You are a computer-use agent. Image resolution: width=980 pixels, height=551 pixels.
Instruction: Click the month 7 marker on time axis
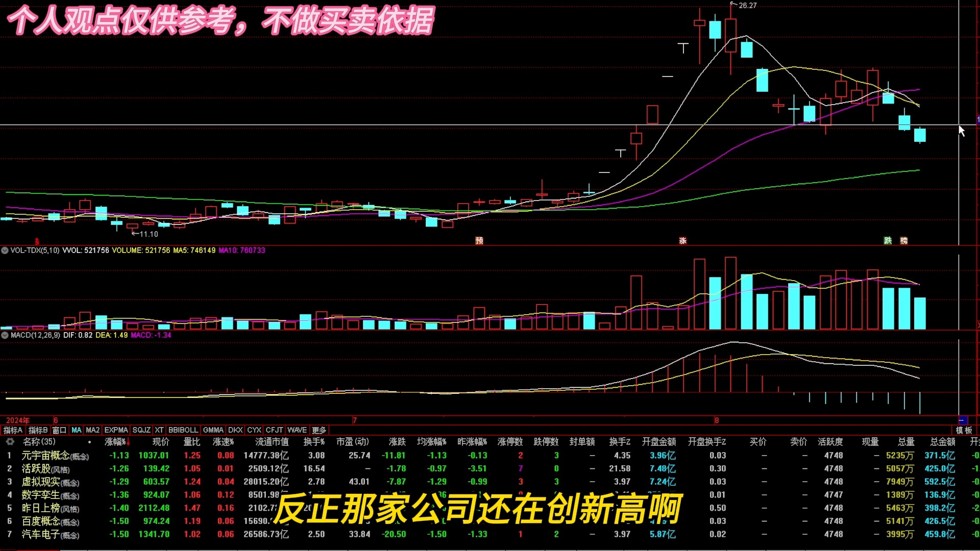(355, 420)
